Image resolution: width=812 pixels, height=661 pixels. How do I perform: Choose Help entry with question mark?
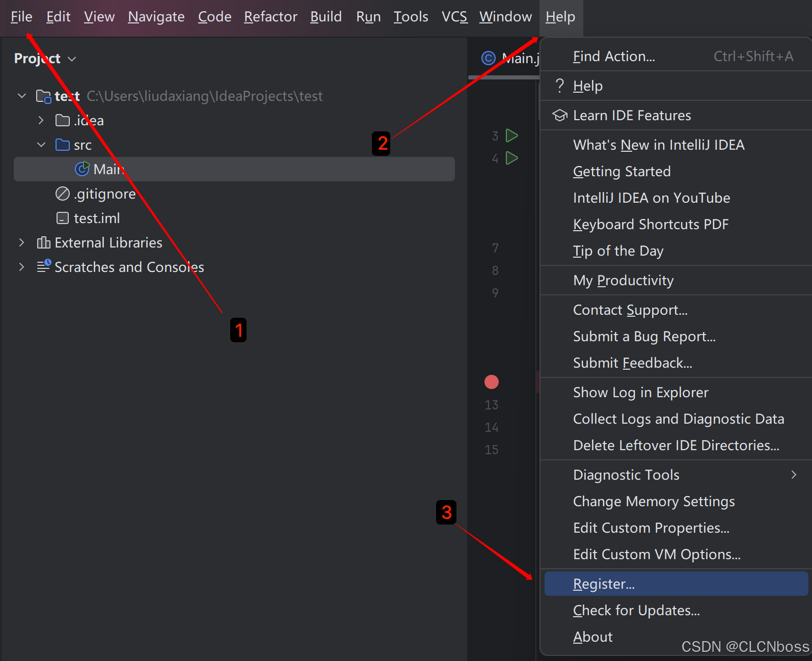[676, 86]
